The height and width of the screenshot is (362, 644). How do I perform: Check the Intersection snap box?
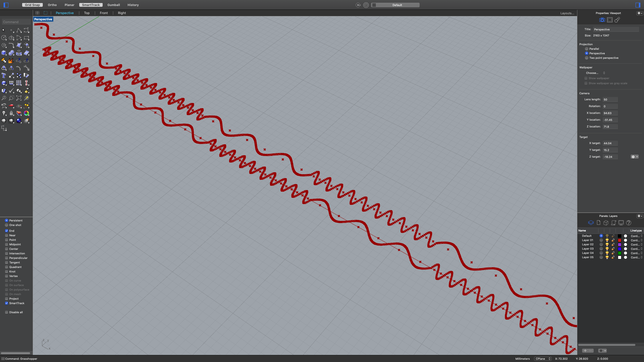pyautogui.click(x=7, y=253)
